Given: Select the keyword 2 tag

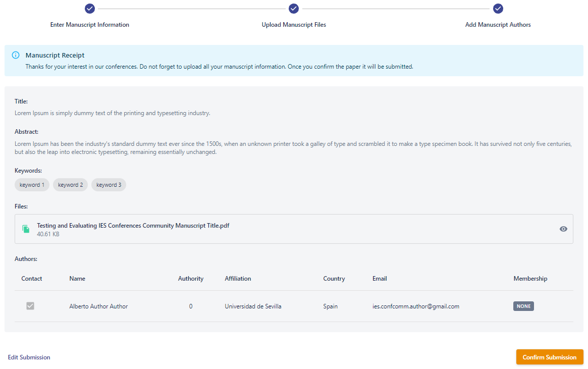Looking at the screenshot, I should 70,185.
